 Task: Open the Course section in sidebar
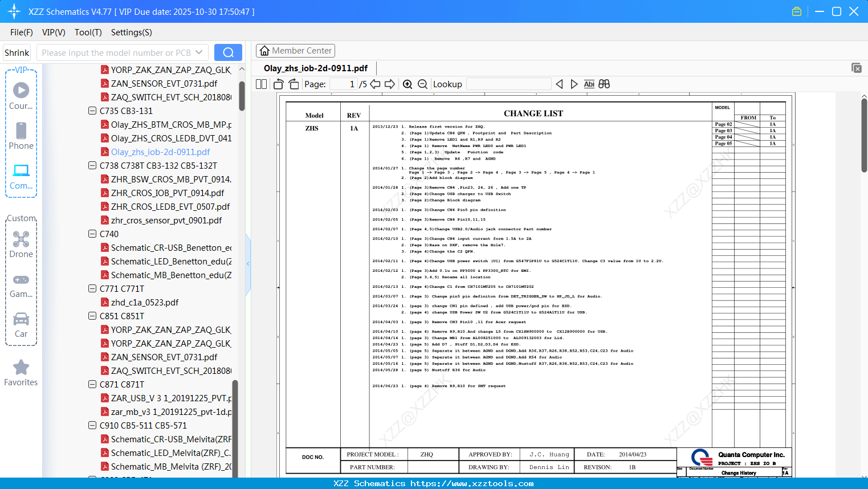[21, 96]
